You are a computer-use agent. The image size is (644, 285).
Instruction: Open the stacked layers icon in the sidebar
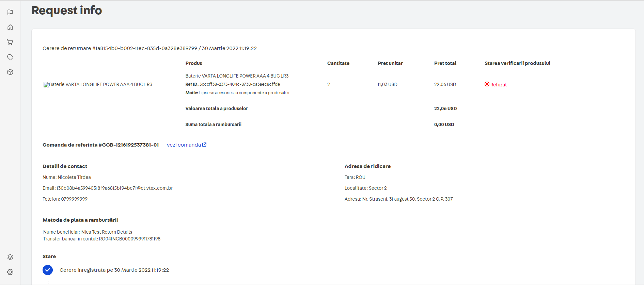click(10, 257)
